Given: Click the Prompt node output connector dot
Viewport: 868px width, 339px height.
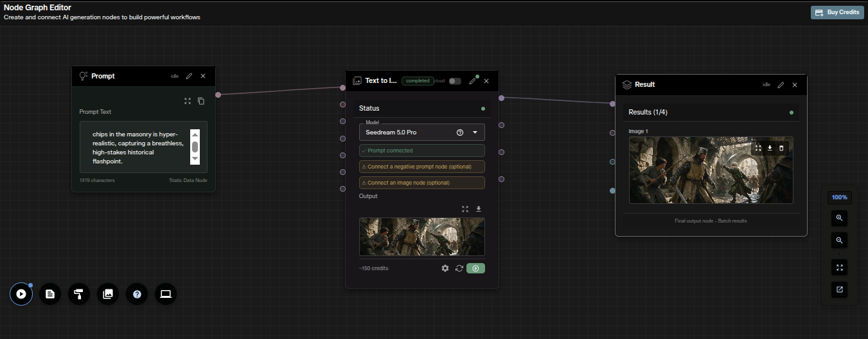Looking at the screenshot, I should pos(218,95).
